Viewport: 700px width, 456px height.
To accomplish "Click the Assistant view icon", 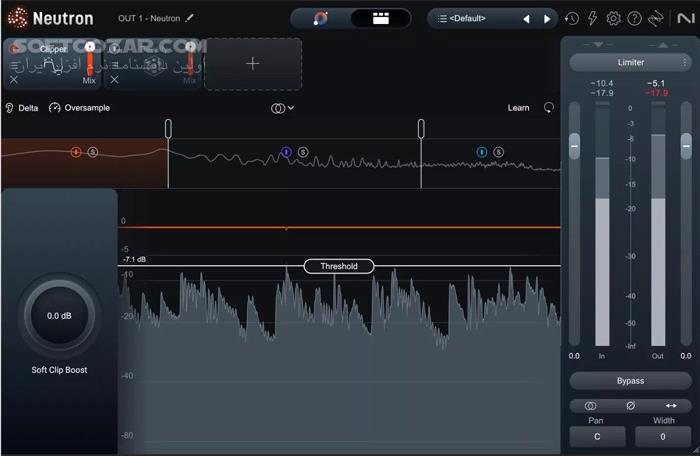I will pos(320,18).
